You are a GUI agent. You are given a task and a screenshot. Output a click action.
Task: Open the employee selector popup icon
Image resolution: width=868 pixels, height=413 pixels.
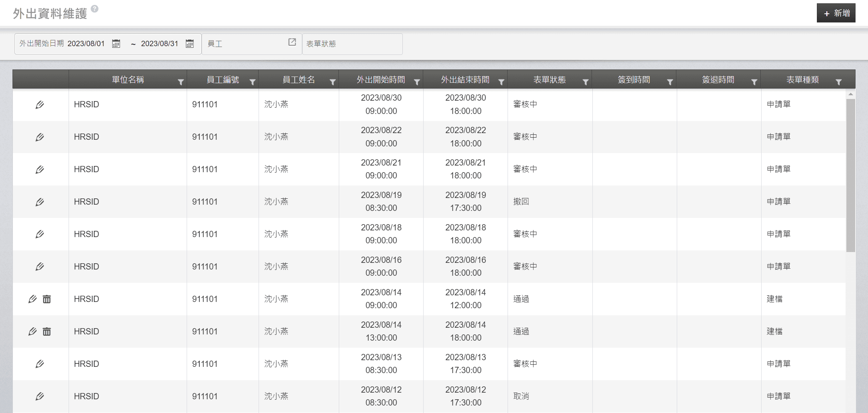[x=292, y=42]
